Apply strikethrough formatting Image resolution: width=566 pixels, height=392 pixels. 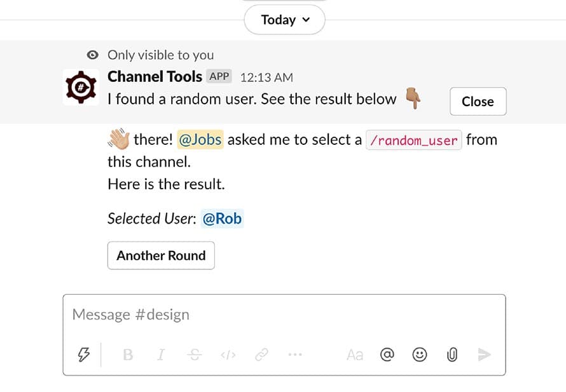[x=195, y=355]
